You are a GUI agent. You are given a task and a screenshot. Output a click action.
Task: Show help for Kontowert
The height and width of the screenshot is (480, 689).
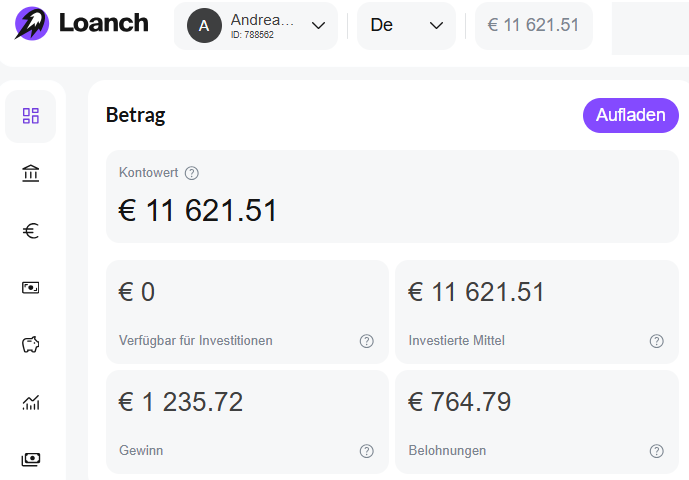(192, 172)
